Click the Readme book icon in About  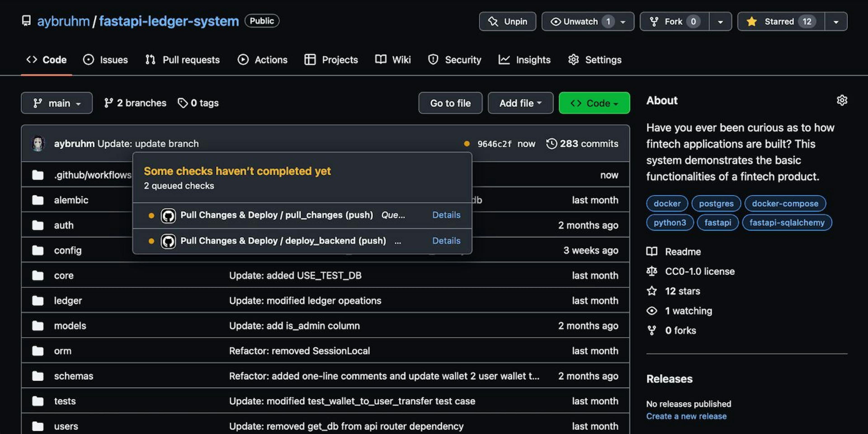click(x=652, y=251)
